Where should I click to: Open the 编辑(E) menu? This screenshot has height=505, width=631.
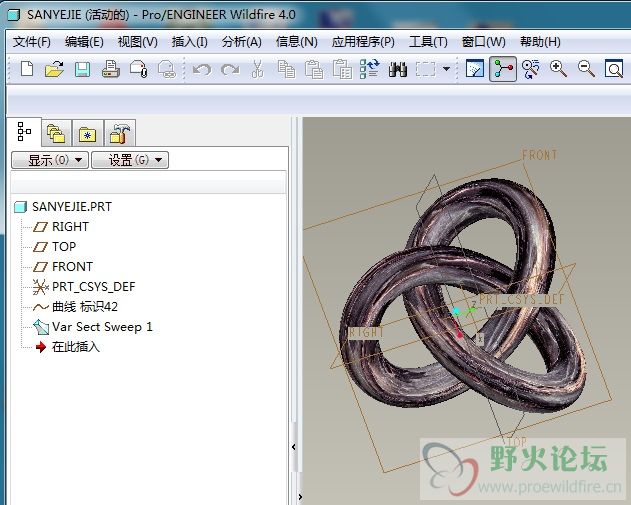tap(84, 42)
